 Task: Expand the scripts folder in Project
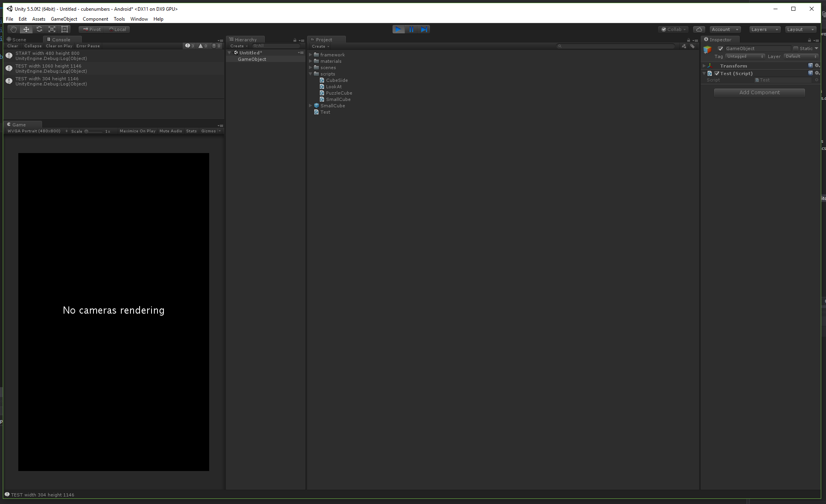point(311,74)
